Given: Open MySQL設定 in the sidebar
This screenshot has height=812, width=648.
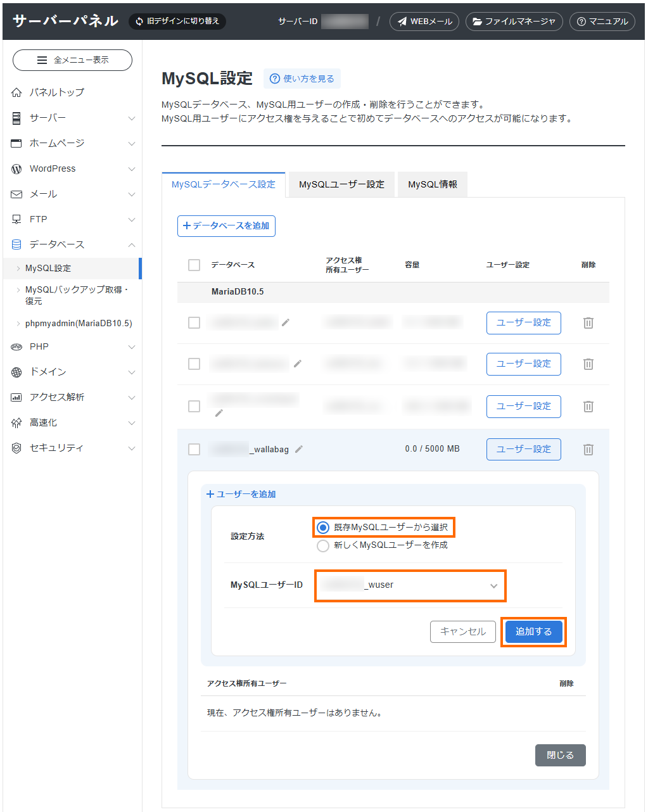Looking at the screenshot, I should coord(72,269).
